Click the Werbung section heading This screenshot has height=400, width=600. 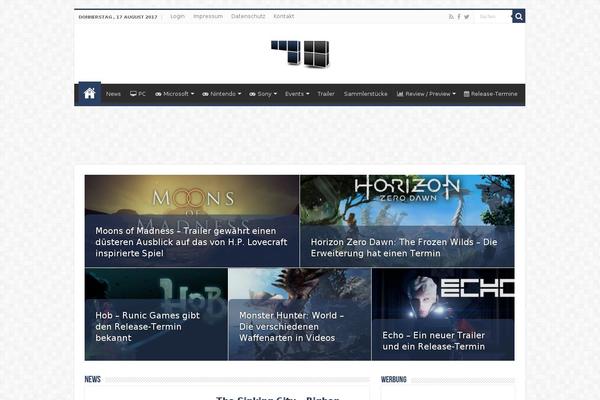coord(393,380)
